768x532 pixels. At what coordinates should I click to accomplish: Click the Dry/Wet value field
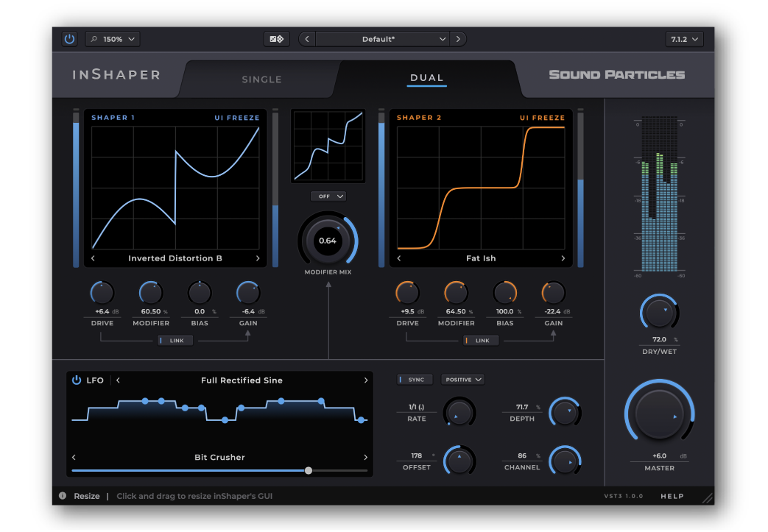pyautogui.click(x=659, y=339)
